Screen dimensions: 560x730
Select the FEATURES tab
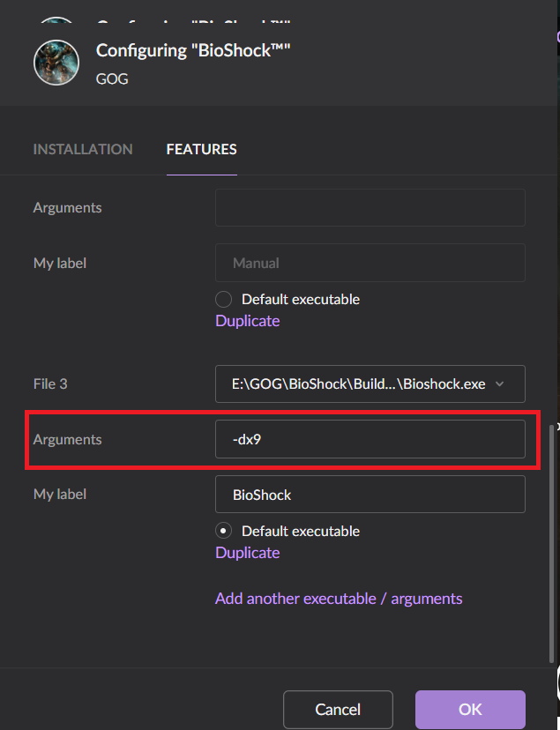point(202,149)
